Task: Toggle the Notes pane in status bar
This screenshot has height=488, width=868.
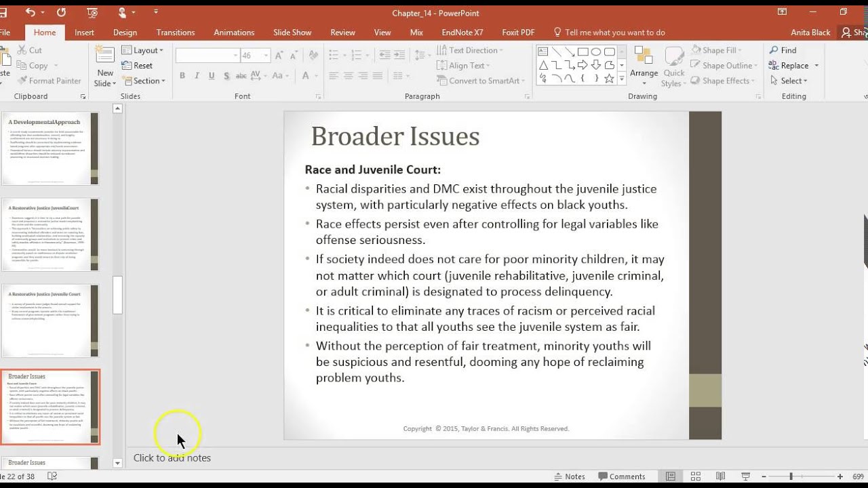Action: click(x=570, y=476)
